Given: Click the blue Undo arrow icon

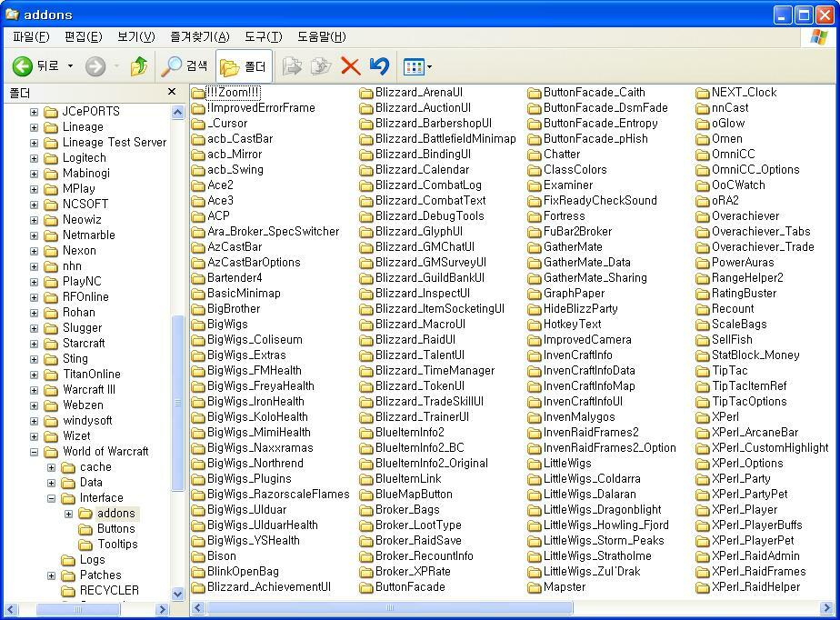Looking at the screenshot, I should tap(379, 66).
